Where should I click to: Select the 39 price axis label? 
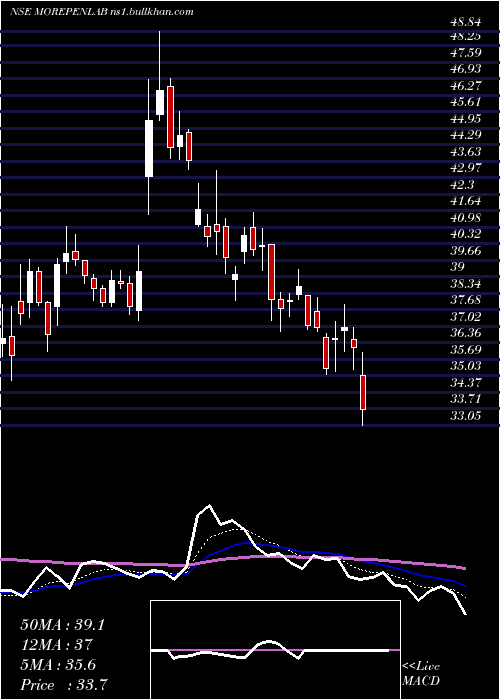point(457,267)
